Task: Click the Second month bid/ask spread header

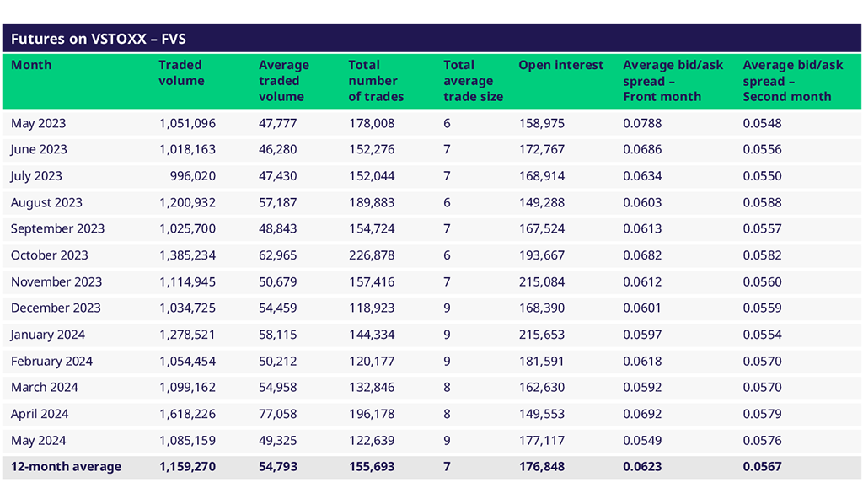Action: coord(792,81)
